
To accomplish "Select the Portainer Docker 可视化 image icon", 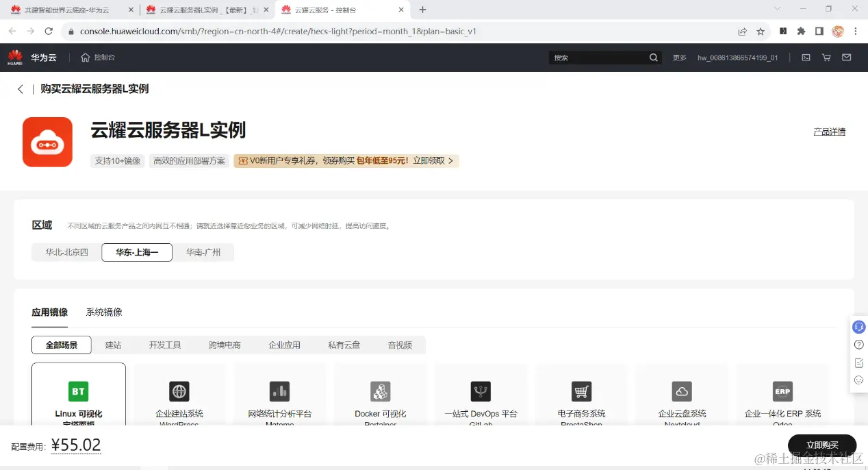I will (381, 391).
